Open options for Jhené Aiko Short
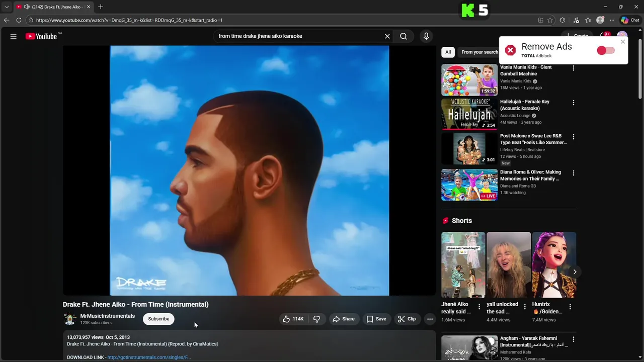The image size is (644, 362). (x=479, y=307)
